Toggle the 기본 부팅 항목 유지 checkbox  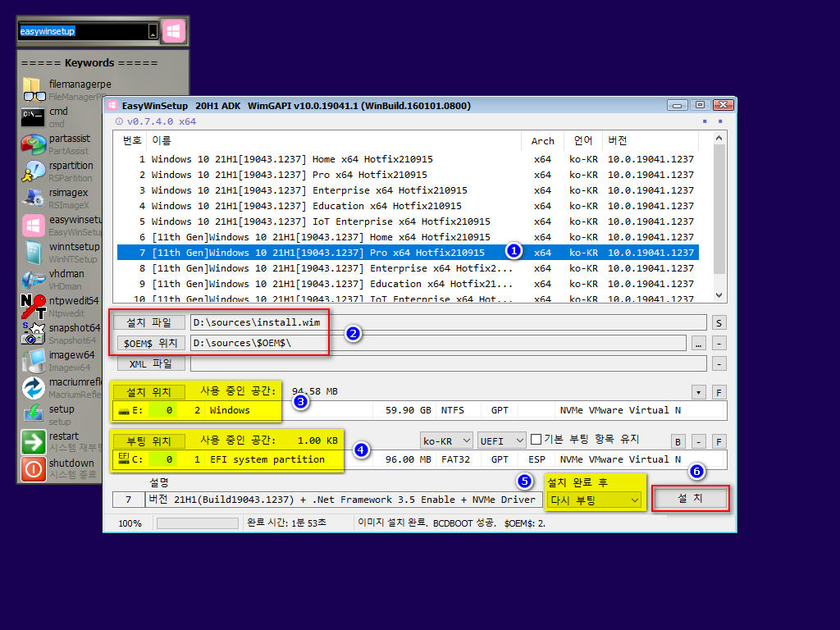[536, 440]
